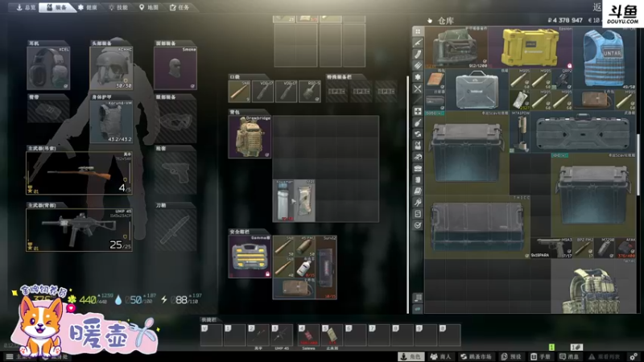
Task: Select the Surv12 kit in secure container
Action: point(326,267)
